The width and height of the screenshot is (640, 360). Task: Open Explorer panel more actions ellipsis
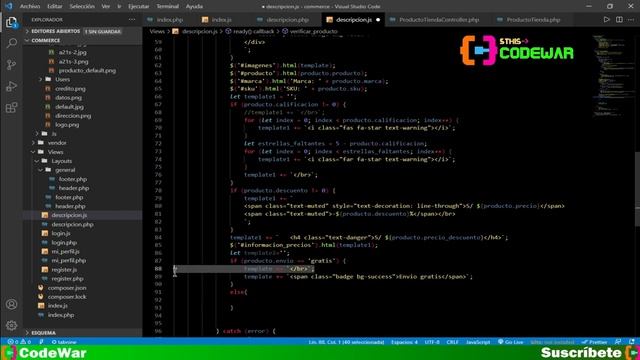coord(131,20)
